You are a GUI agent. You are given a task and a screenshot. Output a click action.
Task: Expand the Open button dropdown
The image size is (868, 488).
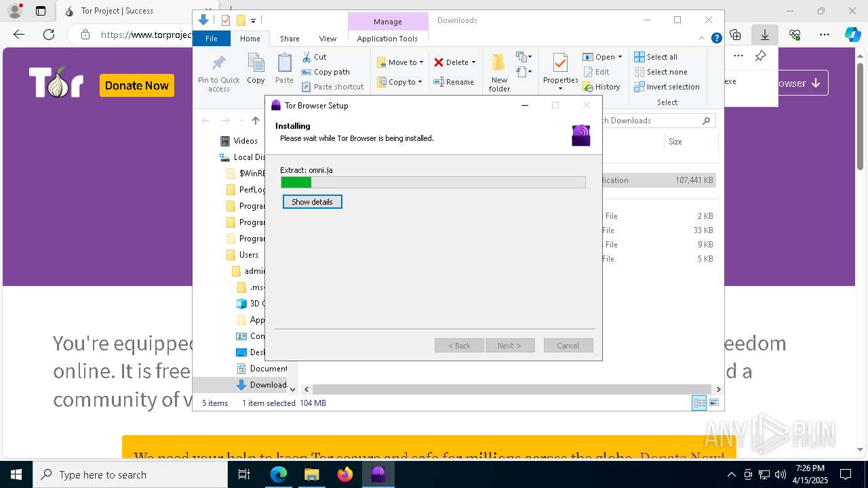tap(620, 57)
